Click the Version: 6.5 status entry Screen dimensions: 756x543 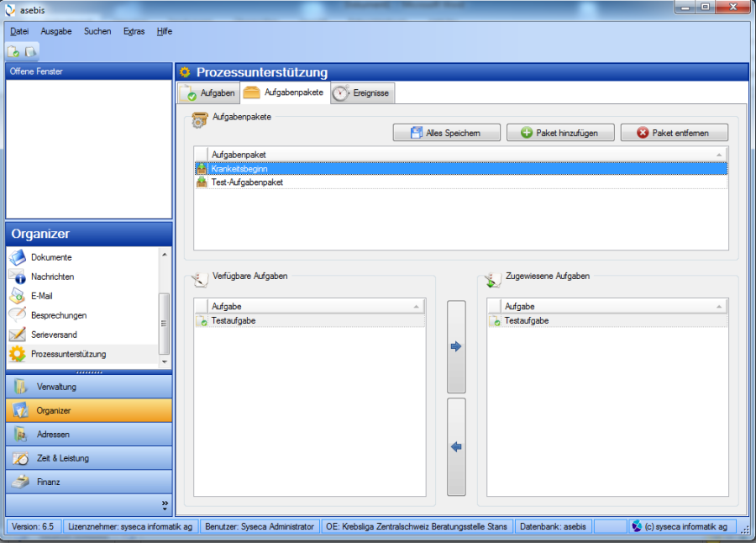[x=33, y=526]
